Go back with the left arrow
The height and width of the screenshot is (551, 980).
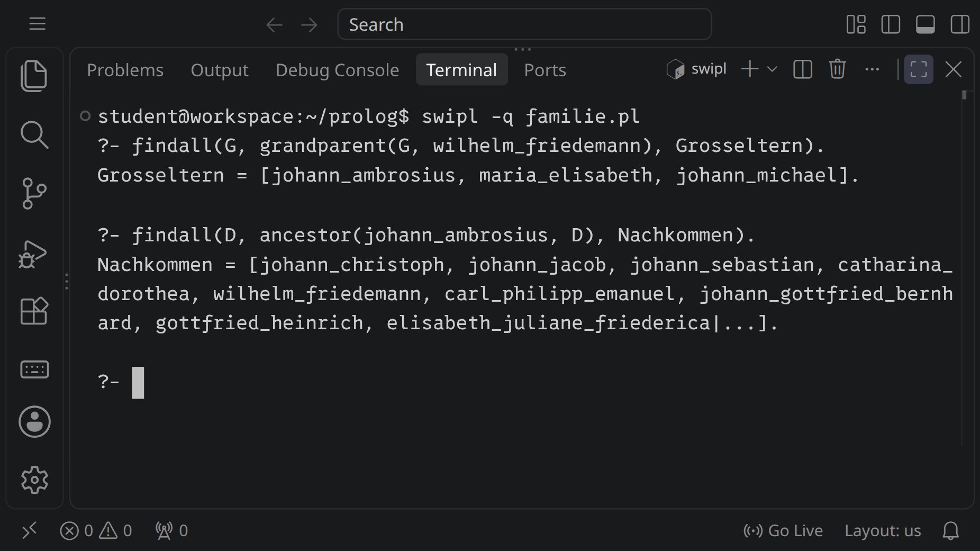click(x=274, y=25)
